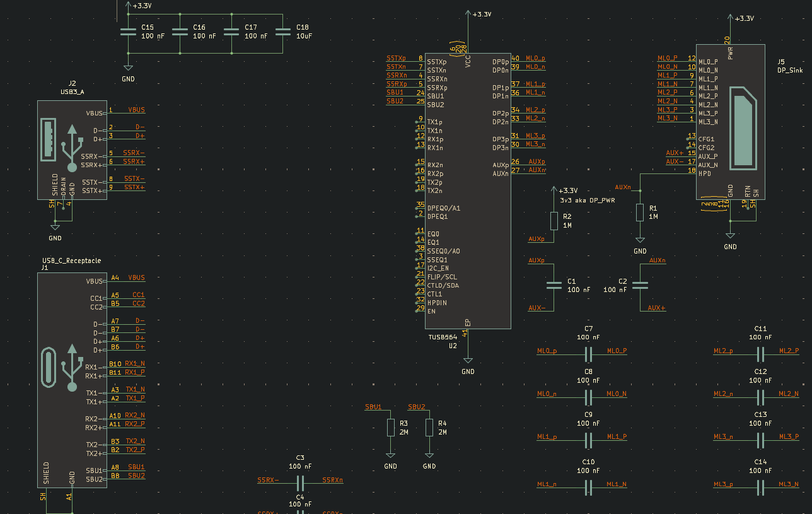Click the SSTX+ net label on J2 pin 9
This screenshot has width=812, height=514.
tap(135, 187)
